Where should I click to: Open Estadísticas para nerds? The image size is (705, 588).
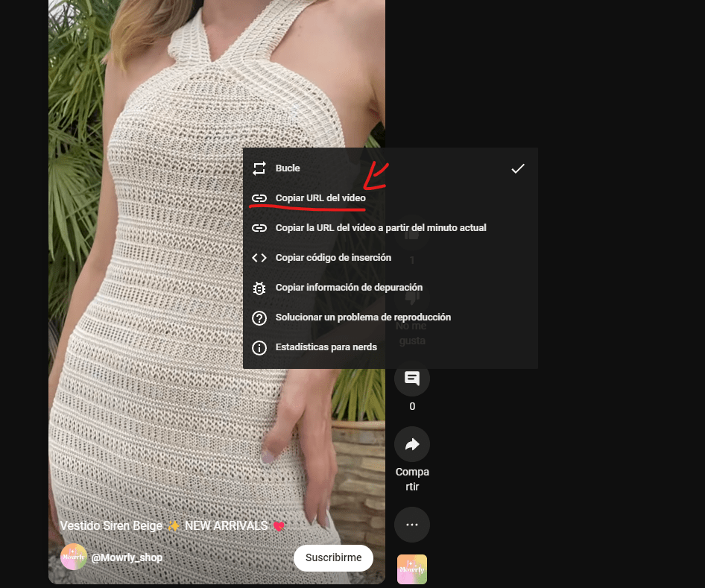point(391,347)
